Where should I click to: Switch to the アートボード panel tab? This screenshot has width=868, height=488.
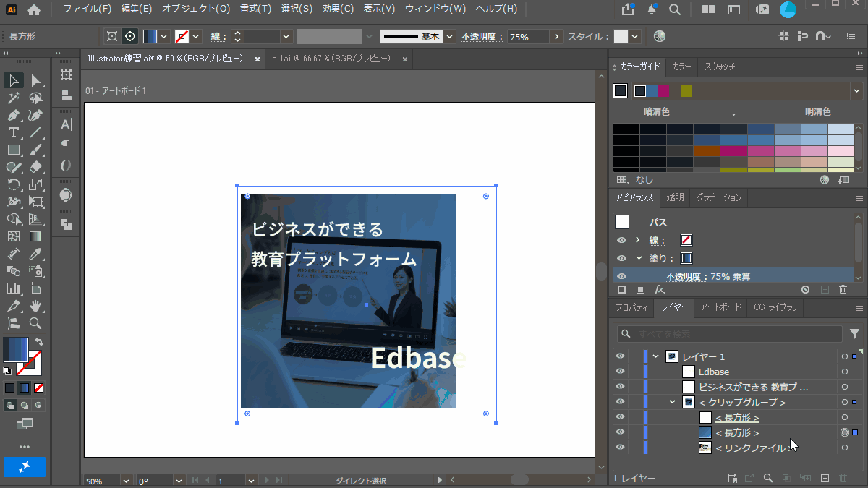tap(721, 307)
